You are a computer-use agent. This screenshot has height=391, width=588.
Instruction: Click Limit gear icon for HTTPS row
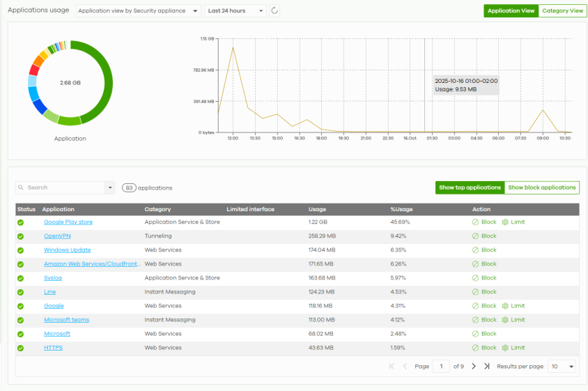point(505,348)
